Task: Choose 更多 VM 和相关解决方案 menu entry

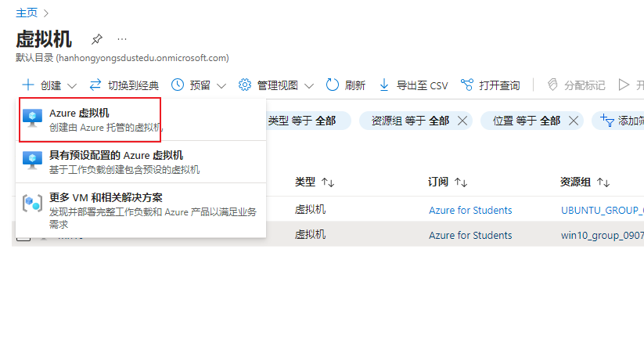Action: click(x=141, y=210)
